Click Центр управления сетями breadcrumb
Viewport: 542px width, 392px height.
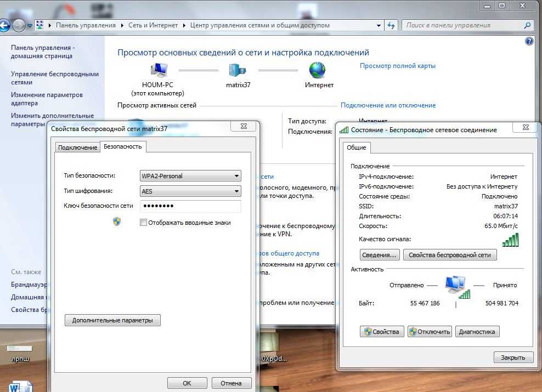[259, 25]
